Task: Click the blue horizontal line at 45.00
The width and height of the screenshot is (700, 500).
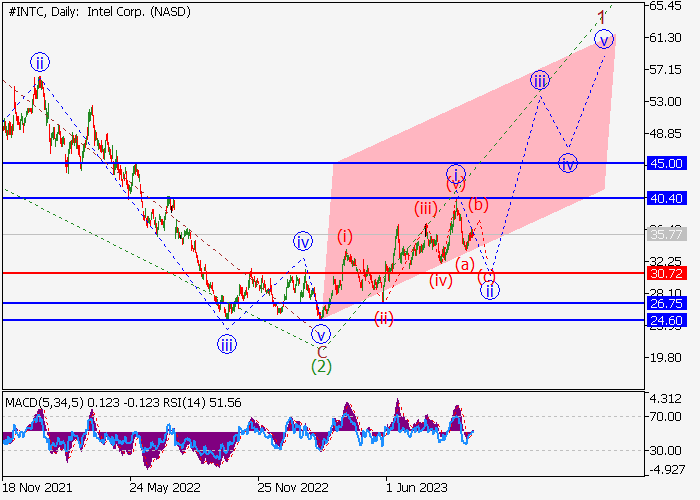Action: pyautogui.click(x=324, y=163)
